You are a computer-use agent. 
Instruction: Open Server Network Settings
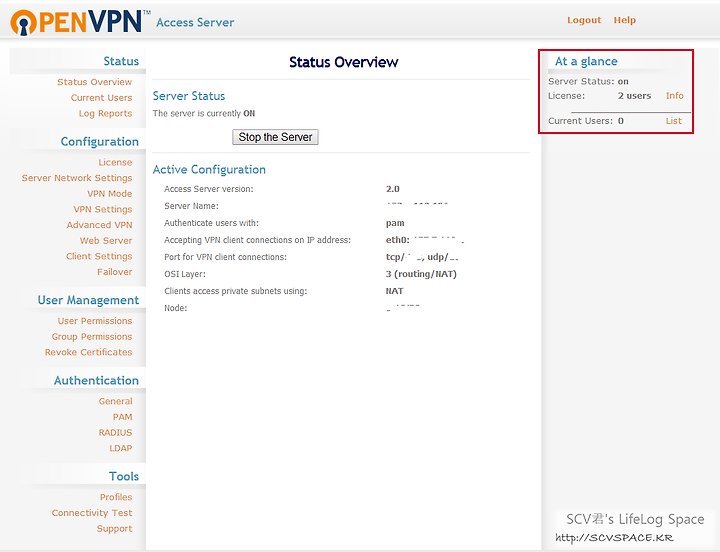pos(77,178)
